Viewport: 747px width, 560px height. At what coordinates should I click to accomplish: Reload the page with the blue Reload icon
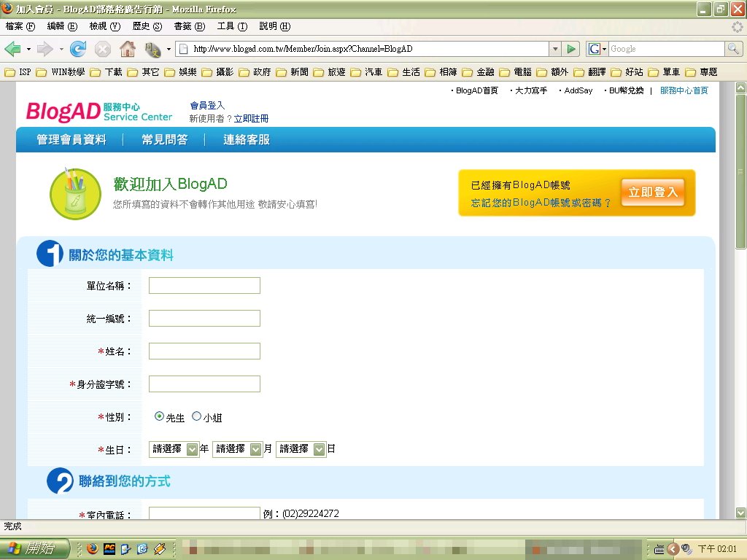(x=77, y=49)
